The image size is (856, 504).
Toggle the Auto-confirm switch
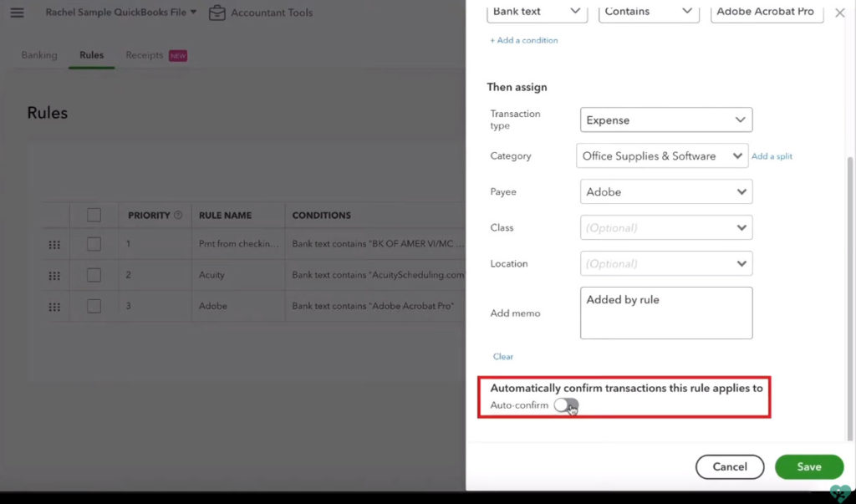(x=566, y=405)
